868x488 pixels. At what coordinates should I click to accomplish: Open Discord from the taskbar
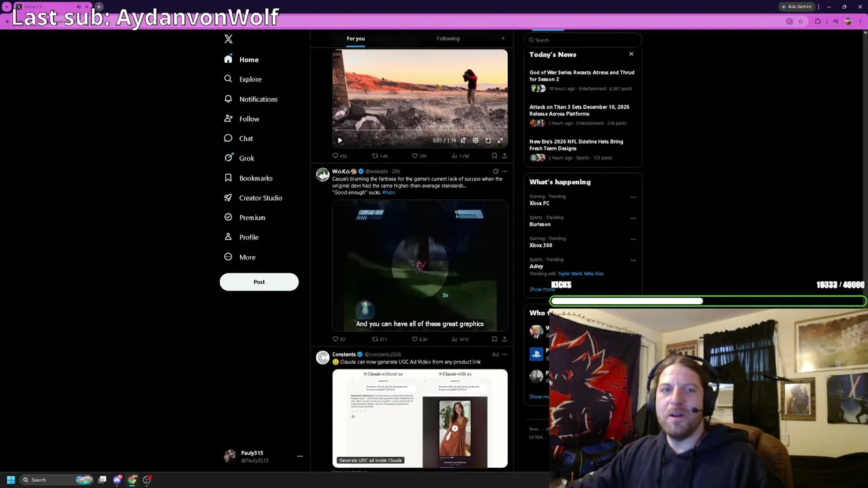(117, 480)
